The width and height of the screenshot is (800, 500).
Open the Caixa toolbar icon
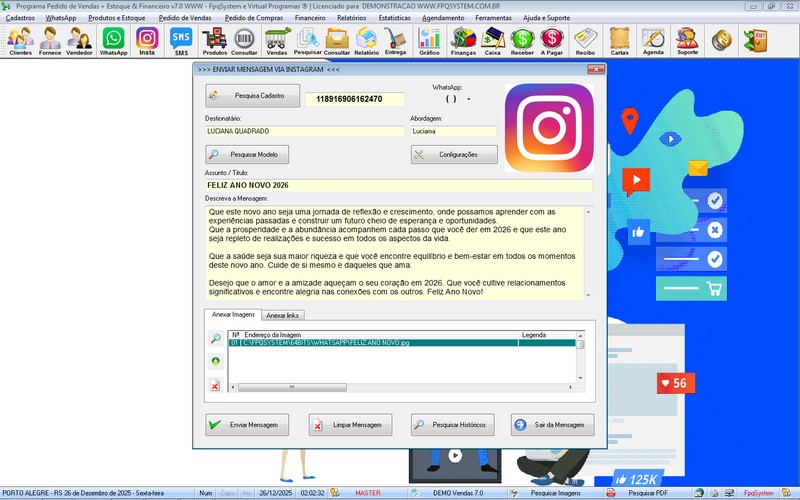point(492,41)
